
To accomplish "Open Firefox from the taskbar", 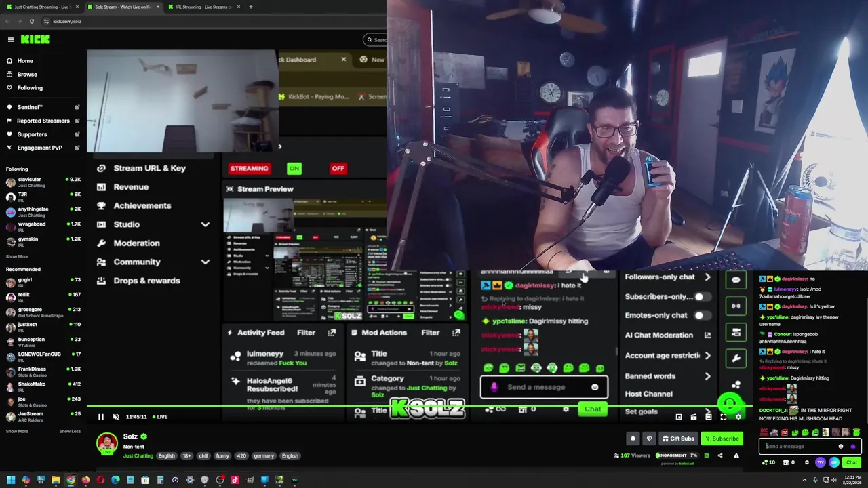I will [x=85, y=480].
